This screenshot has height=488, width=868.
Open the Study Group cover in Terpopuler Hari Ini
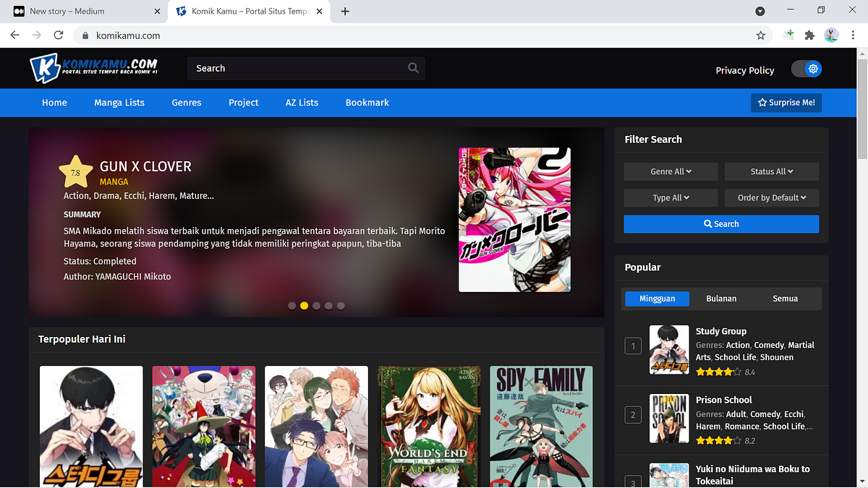point(91,427)
